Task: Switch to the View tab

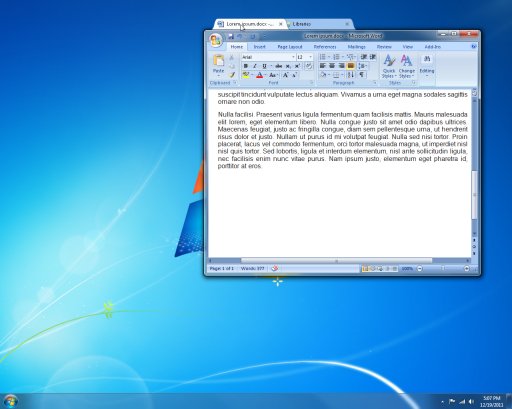Action: (x=407, y=47)
